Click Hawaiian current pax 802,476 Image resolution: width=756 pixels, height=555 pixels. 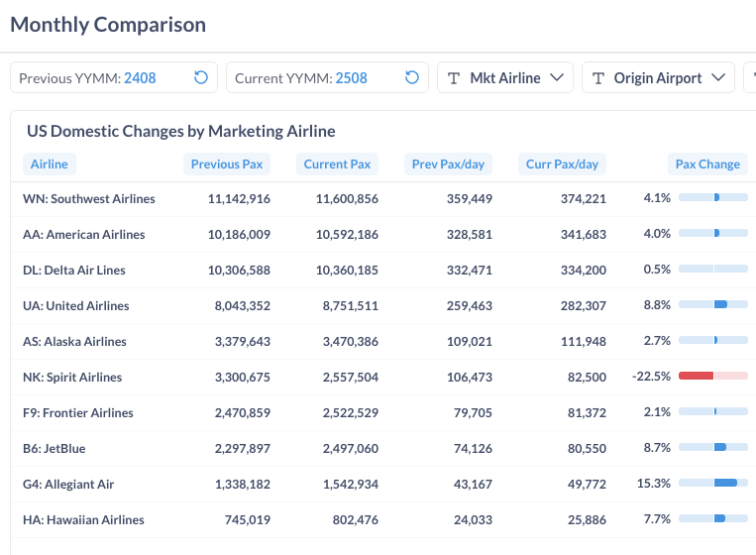[356, 519]
